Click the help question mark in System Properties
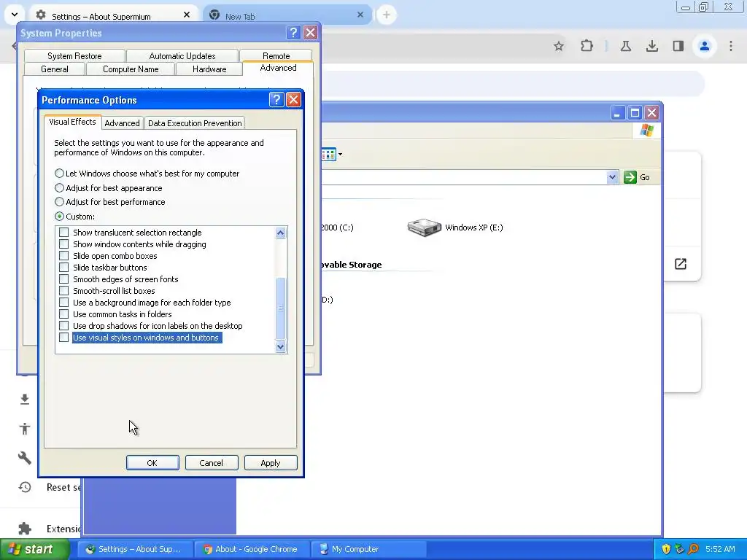This screenshot has height=560, width=747. [293, 32]
